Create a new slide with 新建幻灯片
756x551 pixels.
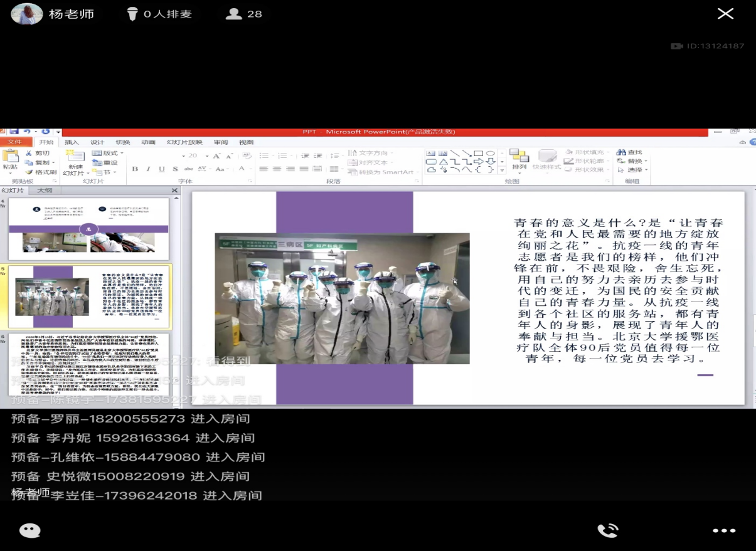[76, 161]
